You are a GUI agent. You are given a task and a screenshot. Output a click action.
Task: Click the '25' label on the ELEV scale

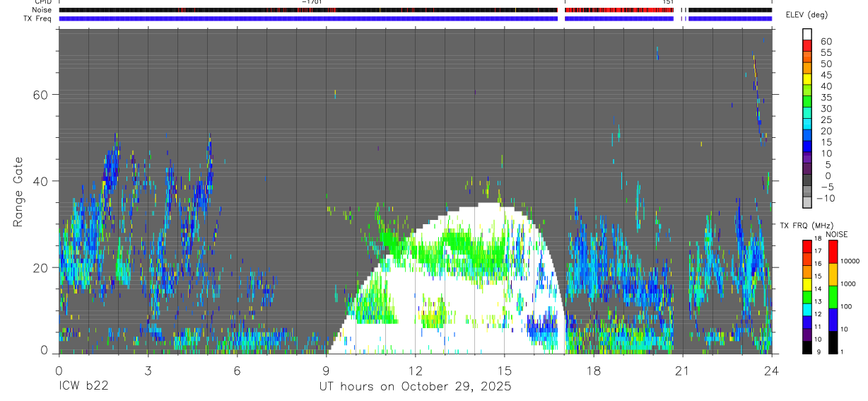click(x=826, y=120)
